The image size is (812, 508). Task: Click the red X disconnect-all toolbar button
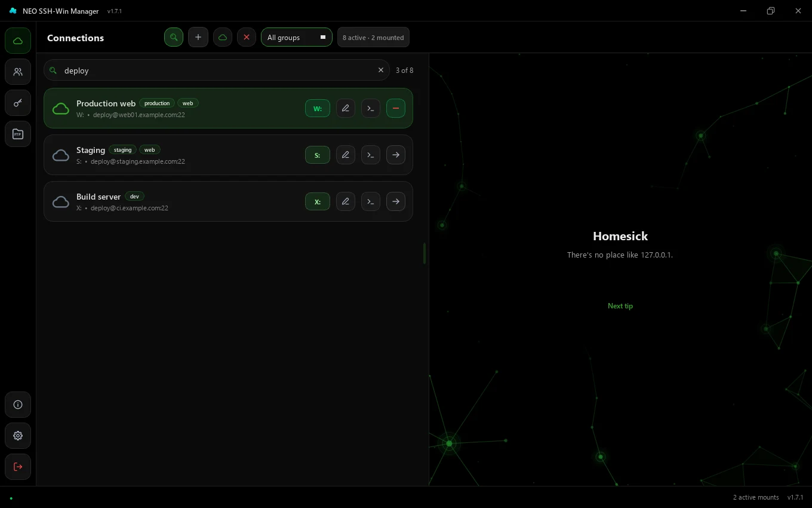coord(247,37)
